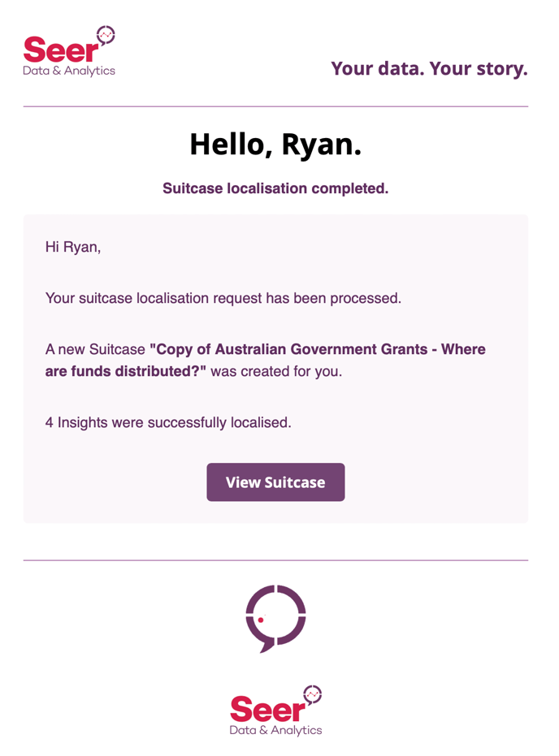The width and height of the screenshot is (559, 756).
Task: Click the 'Suitcase localisation completed.' subheading
Action: (275, 188)
